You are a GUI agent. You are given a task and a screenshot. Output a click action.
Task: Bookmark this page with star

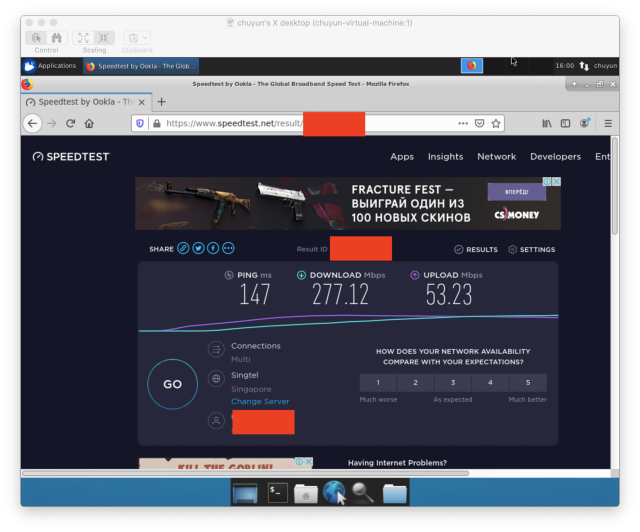[496, 123]
